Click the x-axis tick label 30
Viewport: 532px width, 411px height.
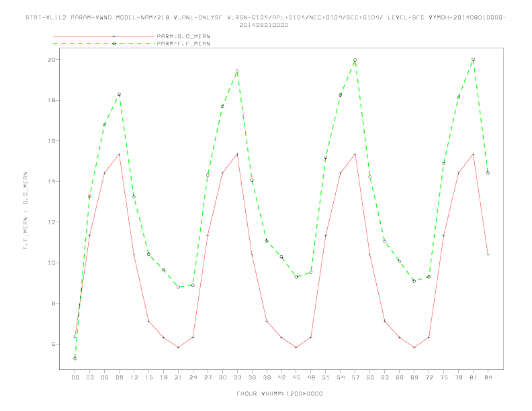click(x=222, y=377)
